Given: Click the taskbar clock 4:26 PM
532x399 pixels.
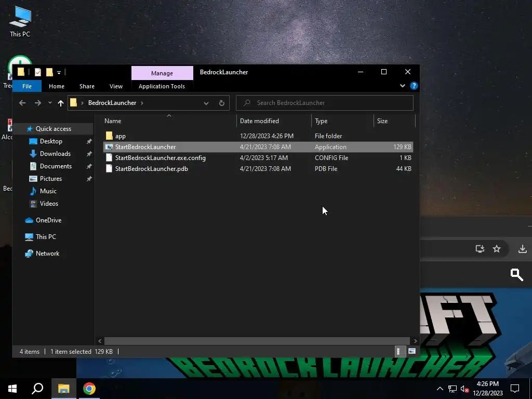Looking at the screenshot, I should [x=487, y=384].
